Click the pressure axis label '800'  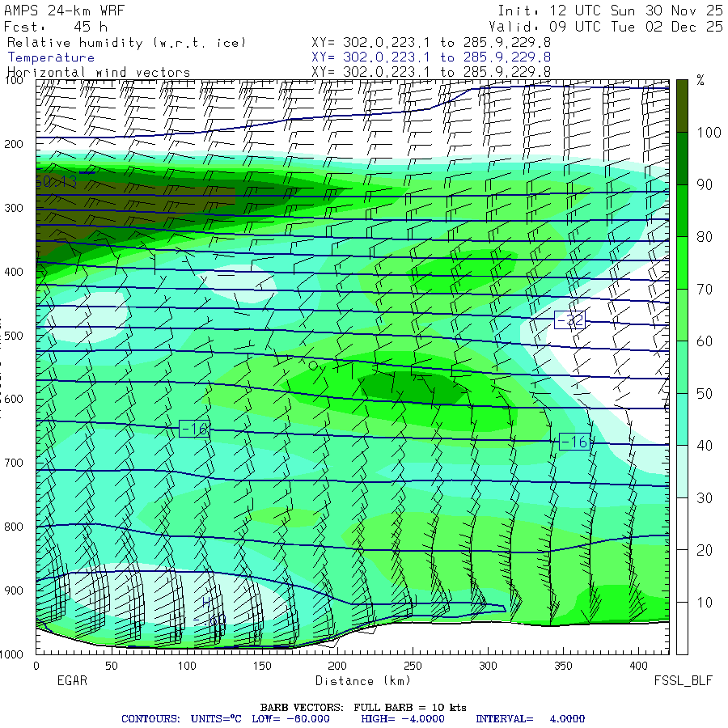click(14, 527)
